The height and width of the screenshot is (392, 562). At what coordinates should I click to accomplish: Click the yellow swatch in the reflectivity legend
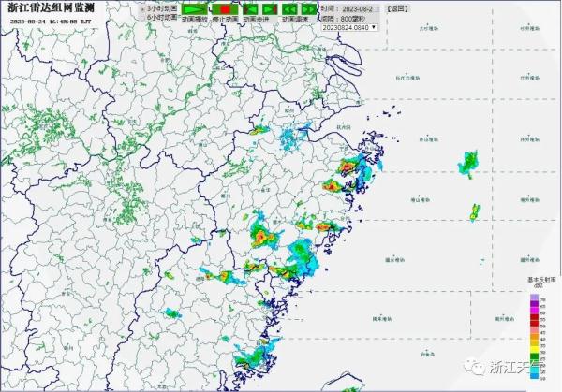pyautogui.click(x=535, y=348)
